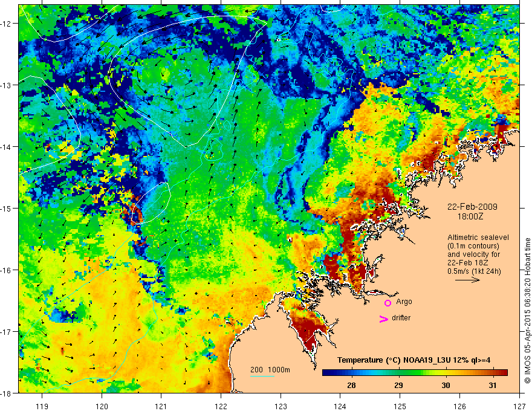Click the dark red end of color bar
The height and width of the screenshot is (411, 532).
tap(503, 373)
